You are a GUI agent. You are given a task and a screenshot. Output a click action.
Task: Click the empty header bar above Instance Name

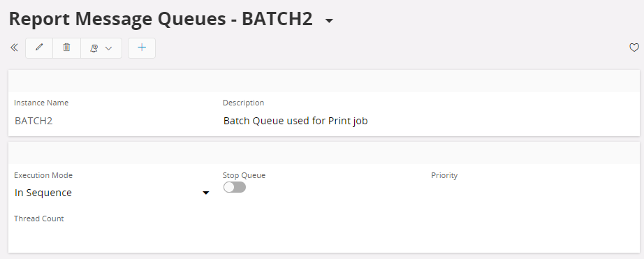coord(324,81)
